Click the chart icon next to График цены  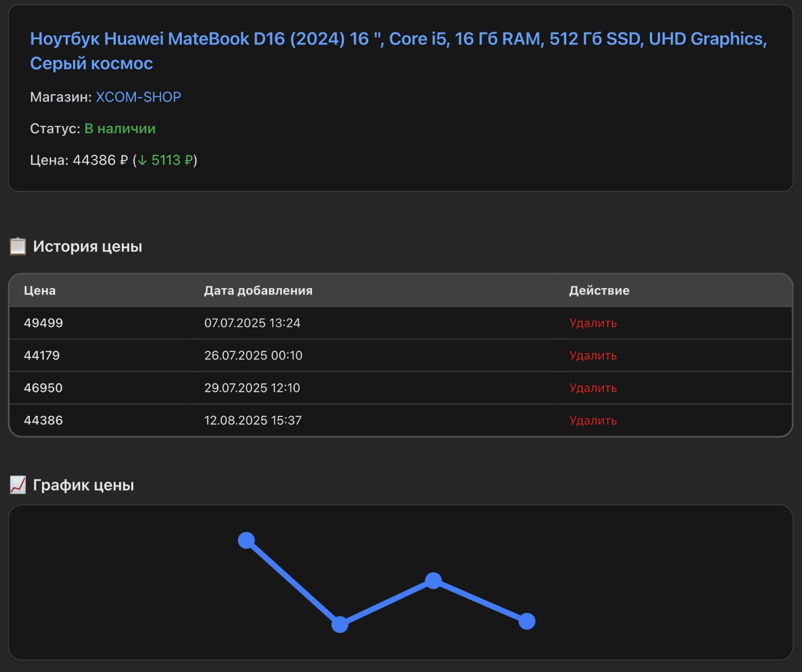[17, 484]
